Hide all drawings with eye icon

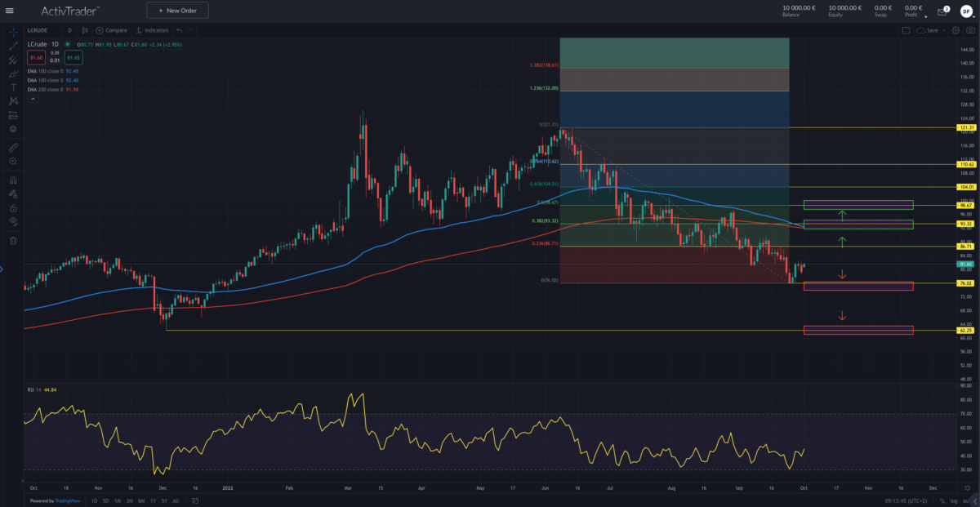click(13, 221)
